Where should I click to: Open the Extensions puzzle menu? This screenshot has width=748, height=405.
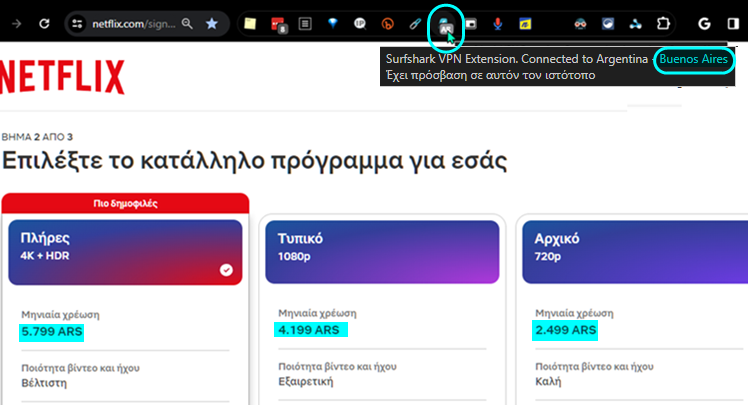pos(663,23)
